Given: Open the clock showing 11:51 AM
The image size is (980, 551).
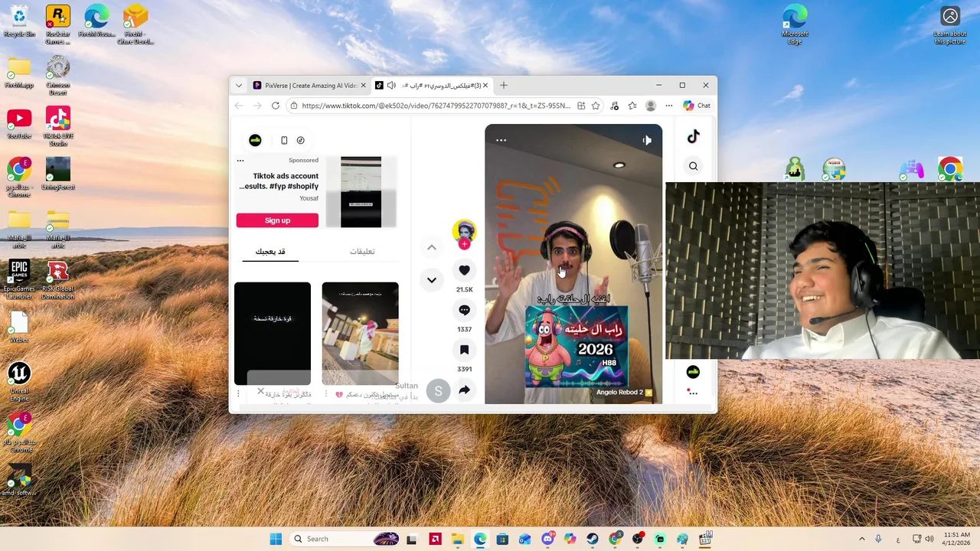Looking at the screenshot, I should (x=956, y=539).
